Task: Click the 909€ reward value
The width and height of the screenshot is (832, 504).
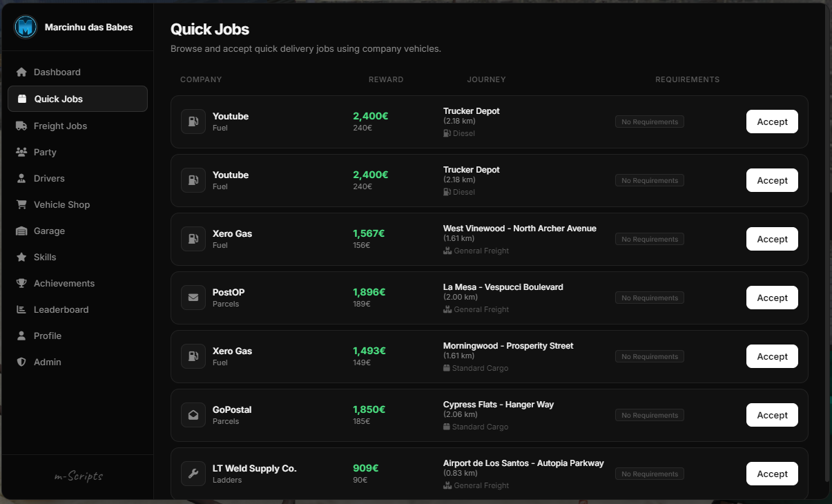Action: click(x=366, y=468)
